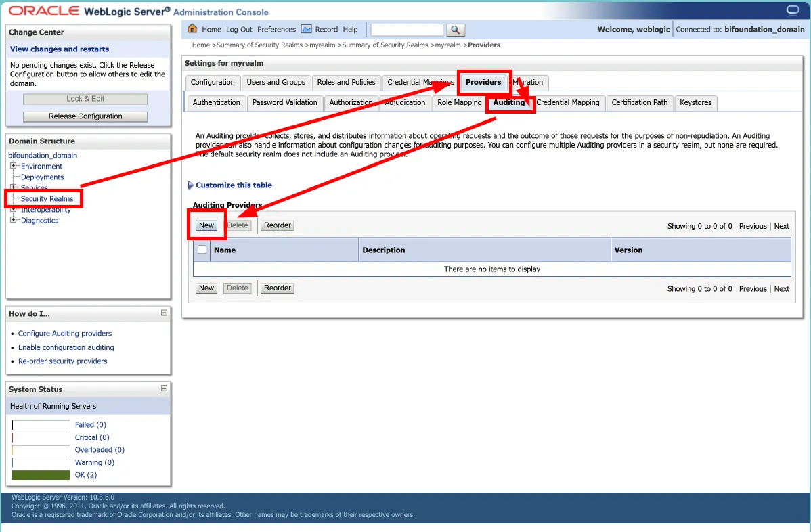Open the Authentication sub-tab
Screen dimensions: 811x532
pyautogui.click(x=216, y=102)
